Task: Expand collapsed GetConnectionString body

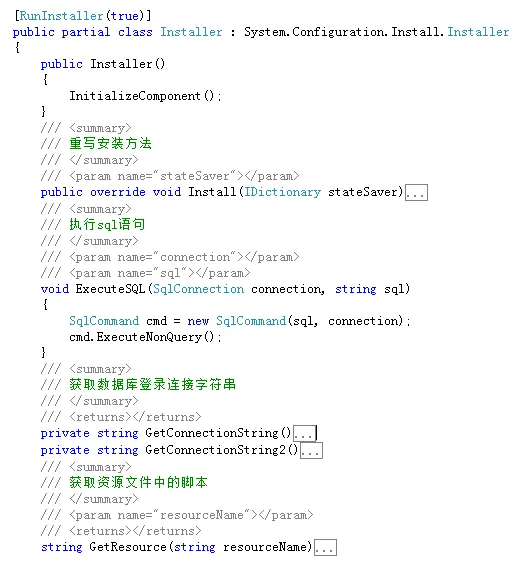Action: click(304, 433)
